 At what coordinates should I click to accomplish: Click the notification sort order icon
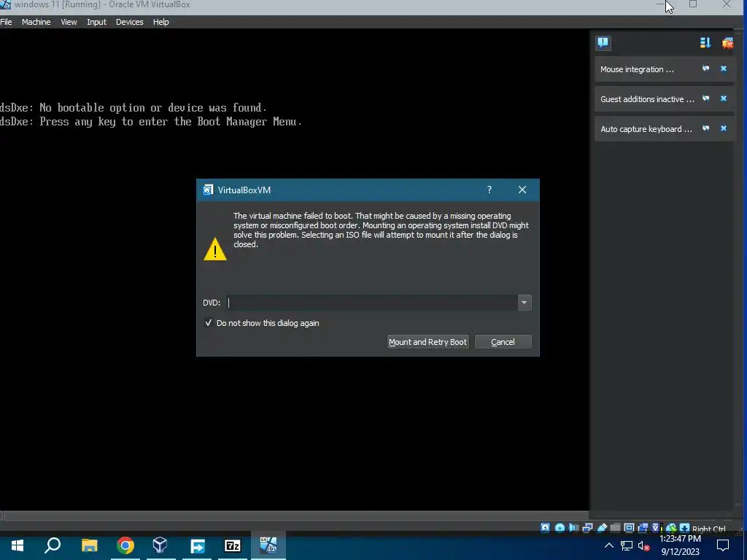click(705, 43)
